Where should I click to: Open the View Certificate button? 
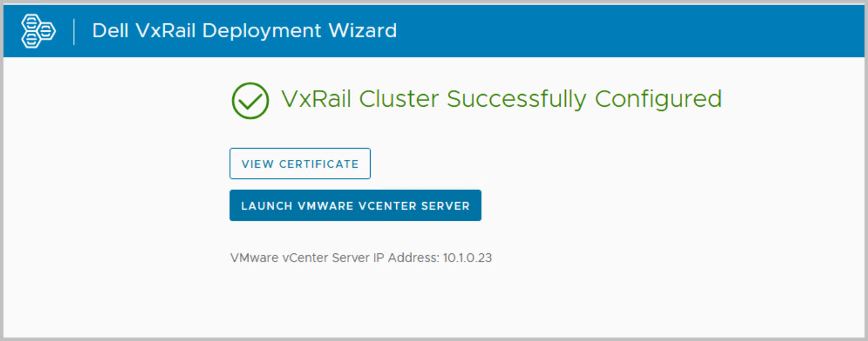300,164
